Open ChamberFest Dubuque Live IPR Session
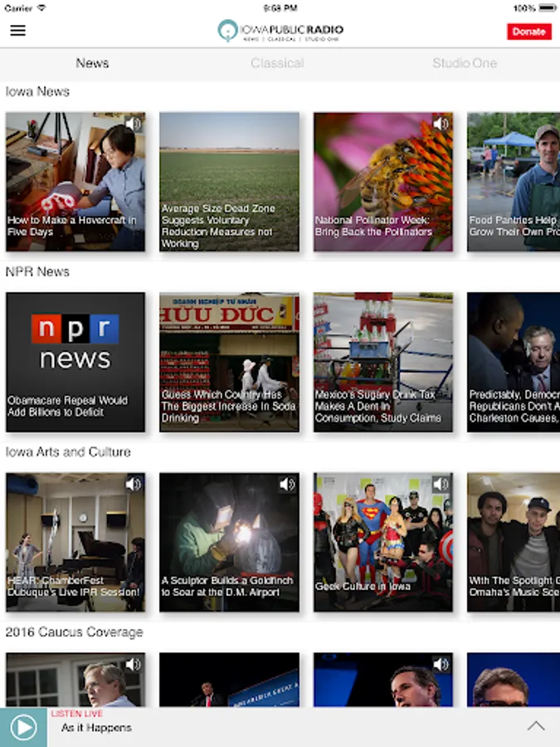 [75, 542]
